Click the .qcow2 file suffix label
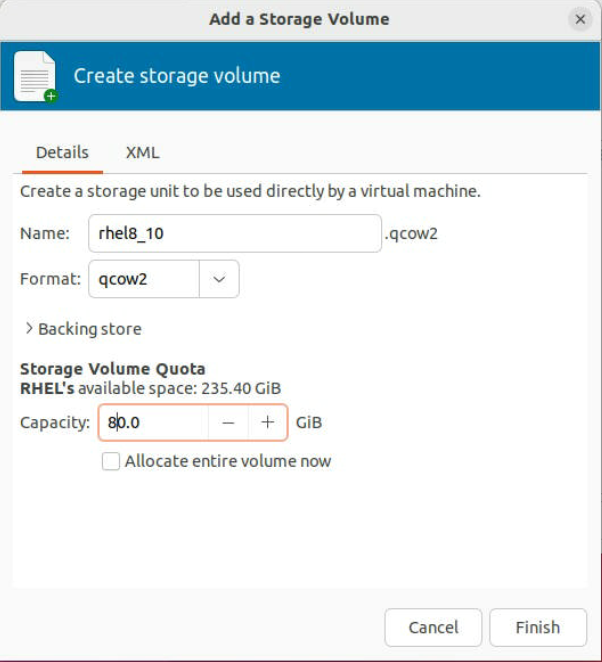The image size is (602, 662). click(411, 234)
